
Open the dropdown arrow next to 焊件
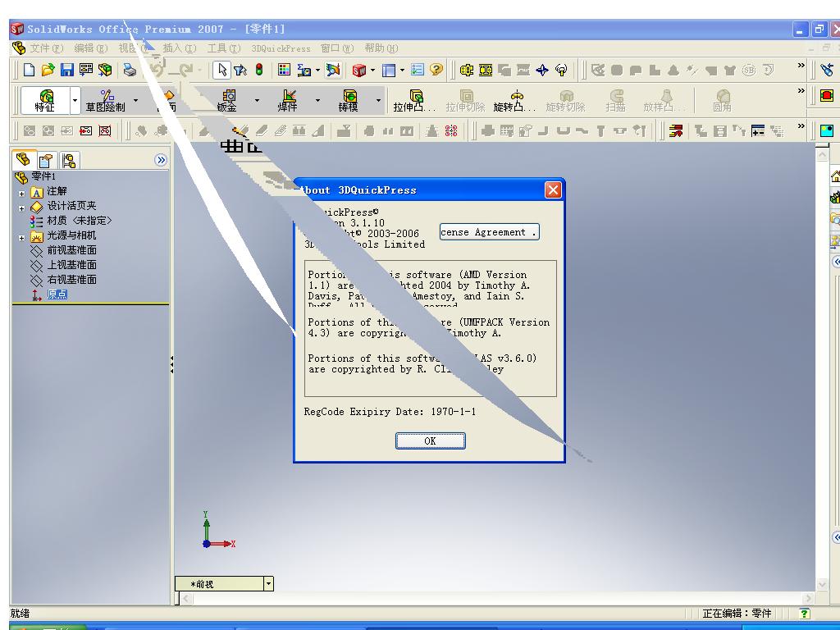point(317,100)
